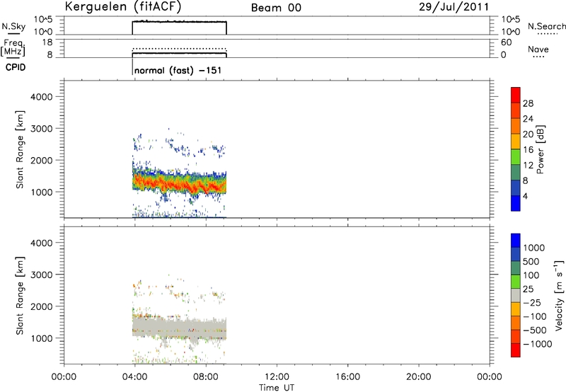Click the "Slant Range [km]" label of power panel
Screen dimensions: 566x392
click(20, 149)
